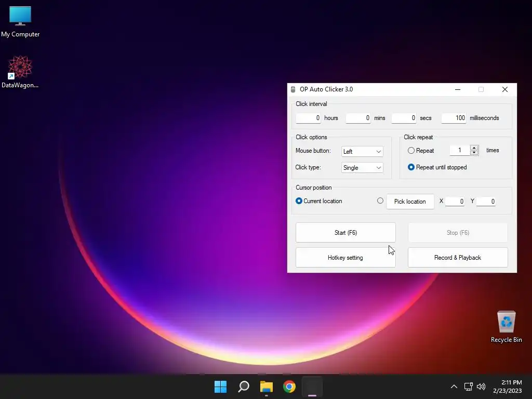Open Record & Playback

458,258
